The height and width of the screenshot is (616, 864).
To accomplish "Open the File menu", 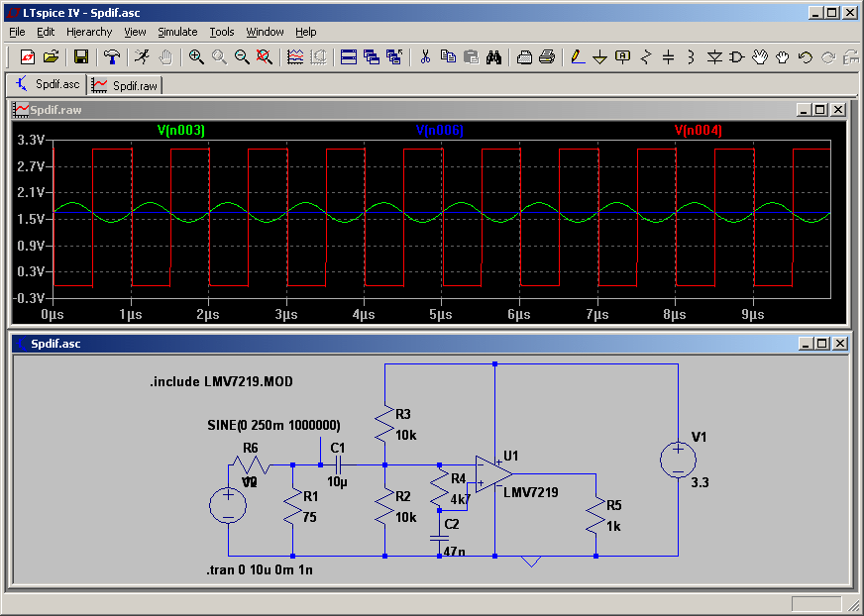I will pos(17,32).
